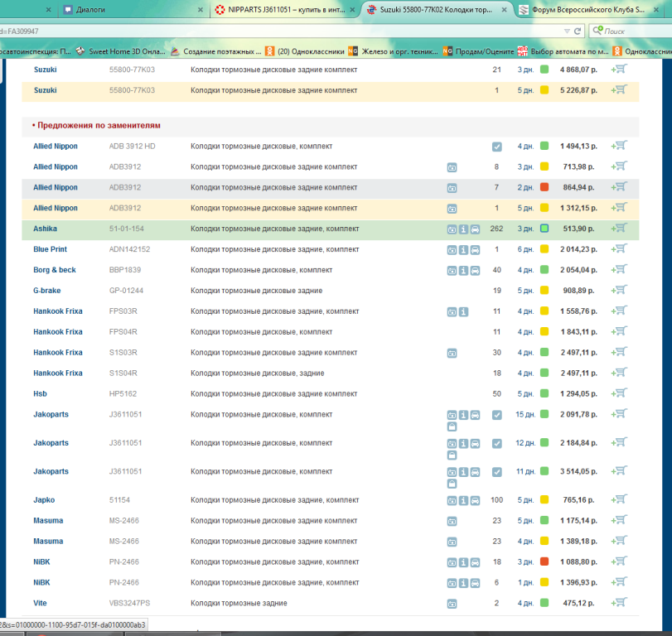Click the 3 дн. delivery term for Ashika

click(x=525, y=229)
